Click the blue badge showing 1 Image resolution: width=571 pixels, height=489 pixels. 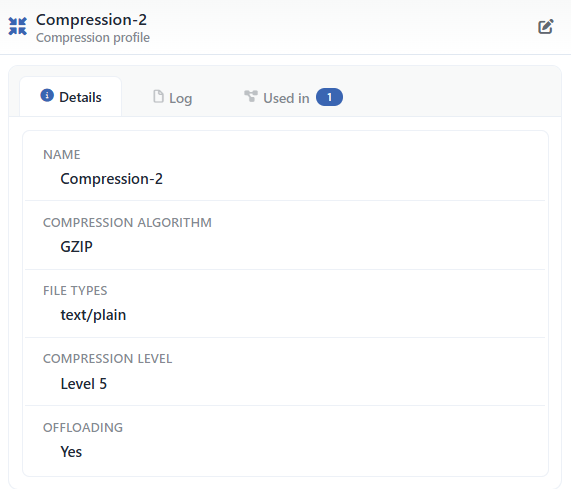pyautogui.click(x=329, y=97)
